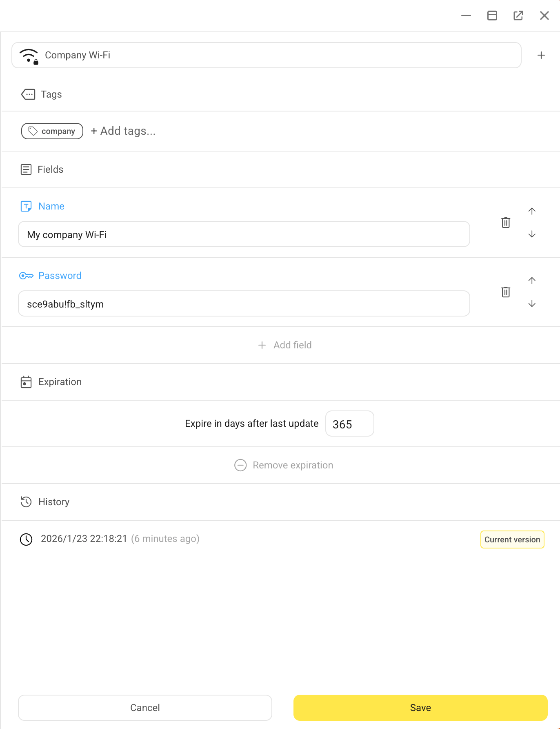Delete the Password field via trash icon
This screenshot has height=729, width=560.
click(x=505, y=292)
